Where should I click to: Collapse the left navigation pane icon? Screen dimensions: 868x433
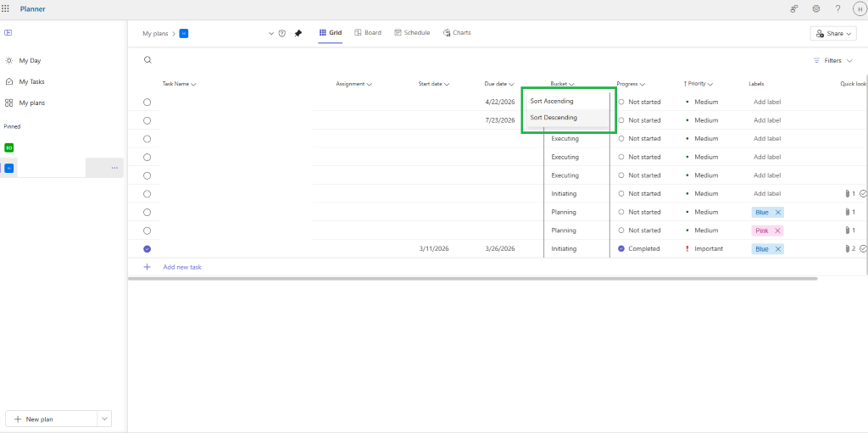[8, 33]
